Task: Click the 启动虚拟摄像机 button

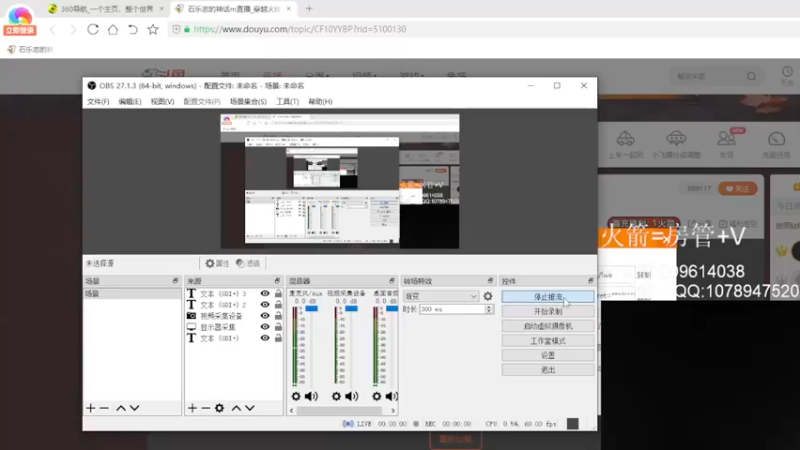Action: coord(548,326)
